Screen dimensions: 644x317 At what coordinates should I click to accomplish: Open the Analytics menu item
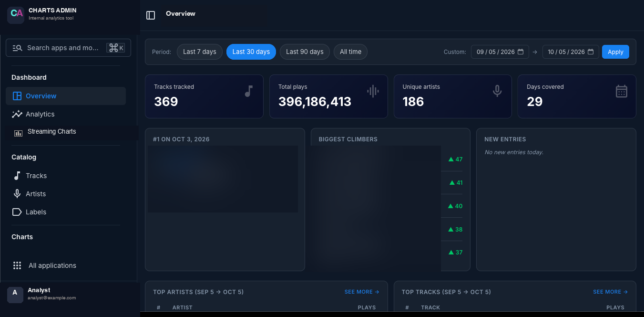click(66, 114)
